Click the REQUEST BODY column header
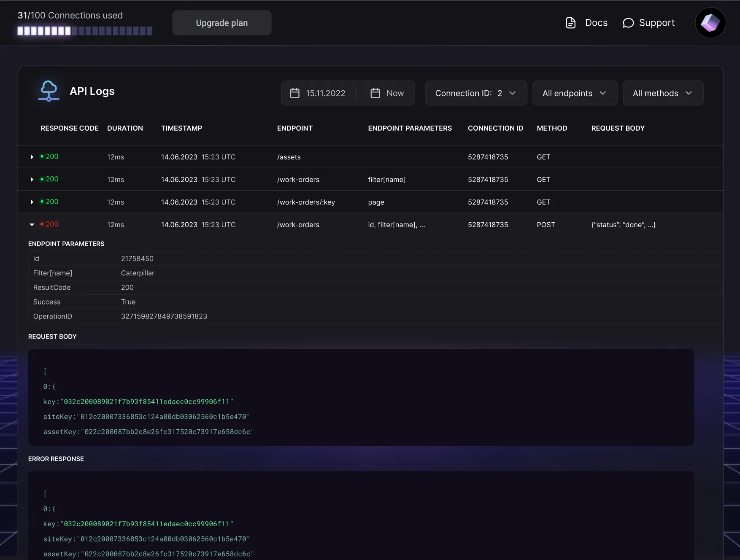 [x=618, y=128]
